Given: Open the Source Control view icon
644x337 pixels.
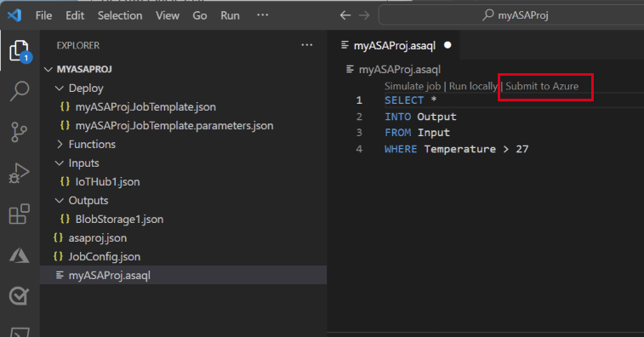Looking at the screenshot, I should [x=20, y=132].
